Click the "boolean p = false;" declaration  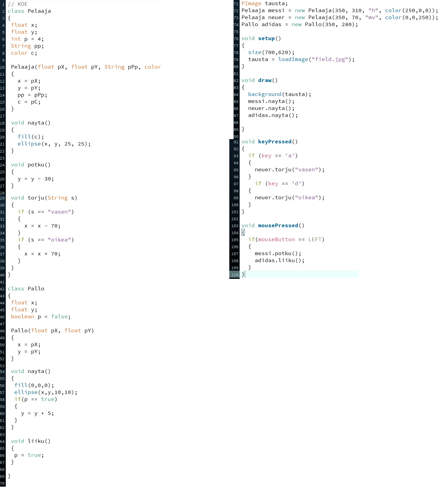(x=41, y=317)
